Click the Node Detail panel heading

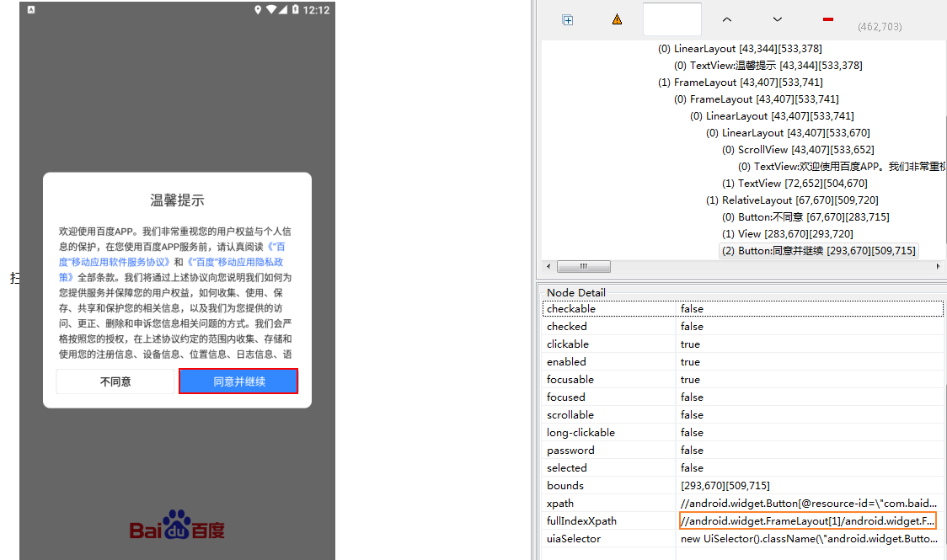point(575,293)
